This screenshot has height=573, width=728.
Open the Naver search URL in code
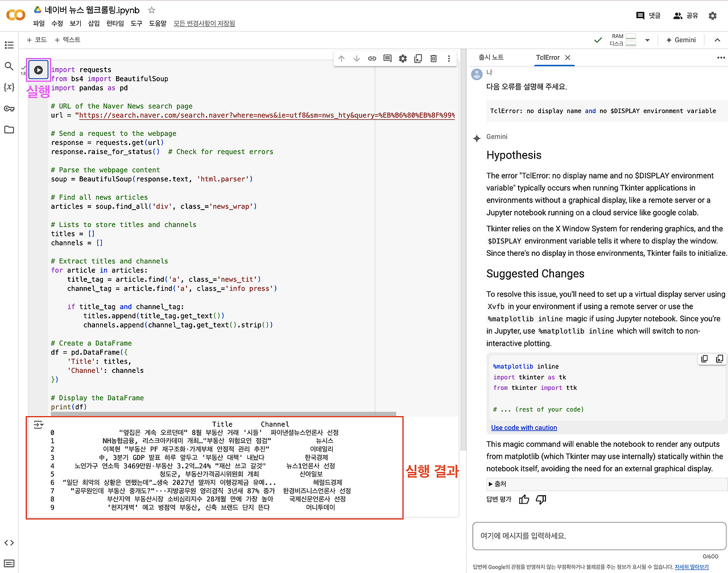click(x=267, y=115)
